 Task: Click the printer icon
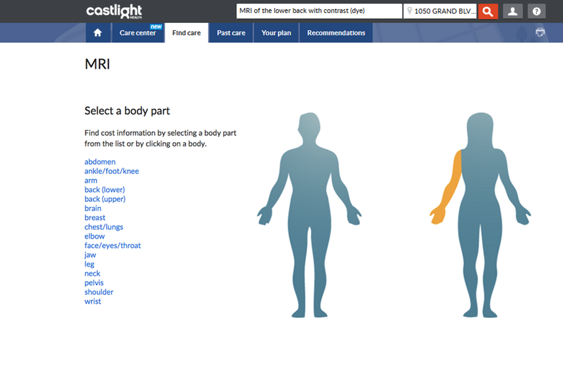pyautogui.click(x=540, y=32)
